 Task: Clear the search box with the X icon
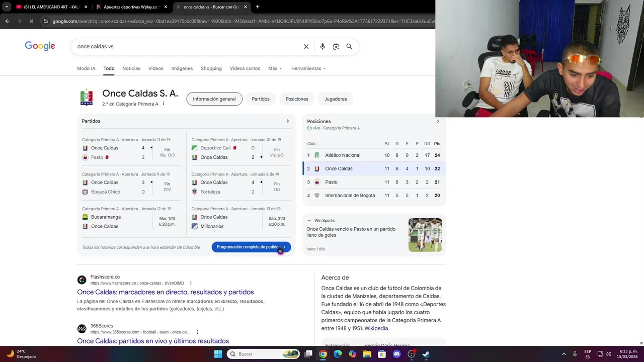coord(306,46)
